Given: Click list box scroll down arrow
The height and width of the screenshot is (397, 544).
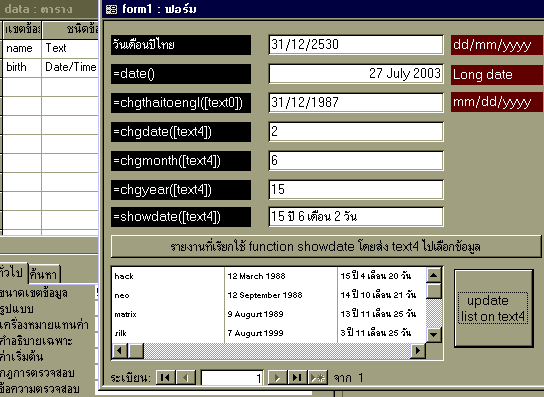Looking at the screenshot, I should 433,335.
